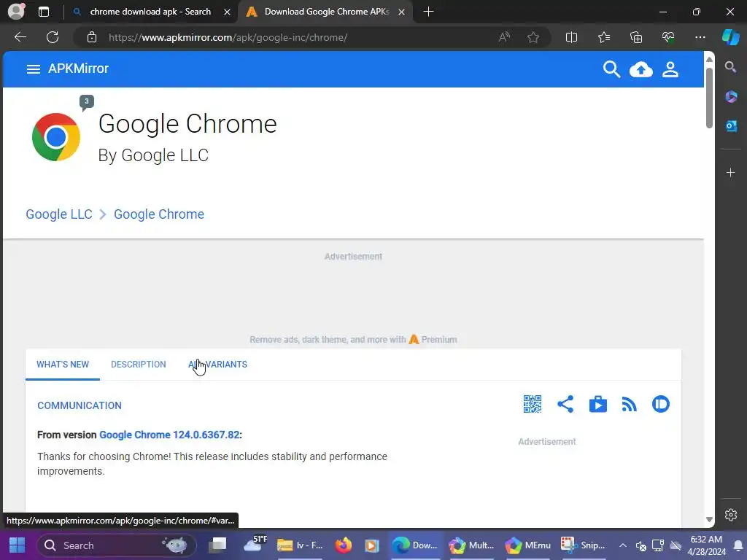Click the Pushbullet subscribe icon

coord(661,404)
